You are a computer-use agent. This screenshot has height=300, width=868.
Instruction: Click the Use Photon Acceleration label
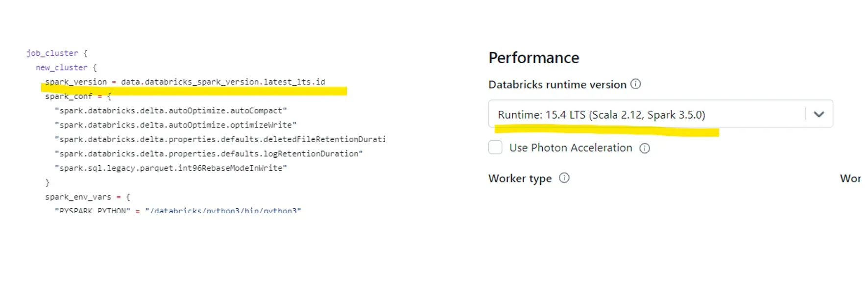tap(571, 148)
